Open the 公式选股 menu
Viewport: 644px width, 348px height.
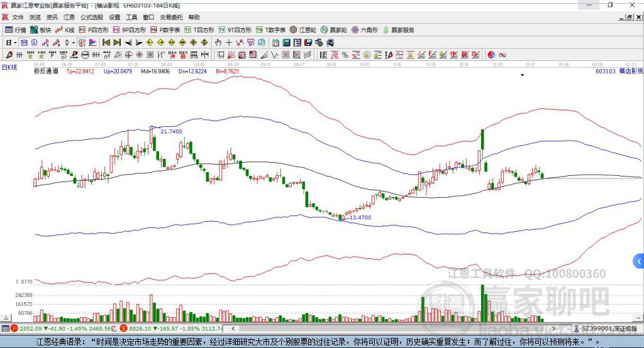click(92, 17)
